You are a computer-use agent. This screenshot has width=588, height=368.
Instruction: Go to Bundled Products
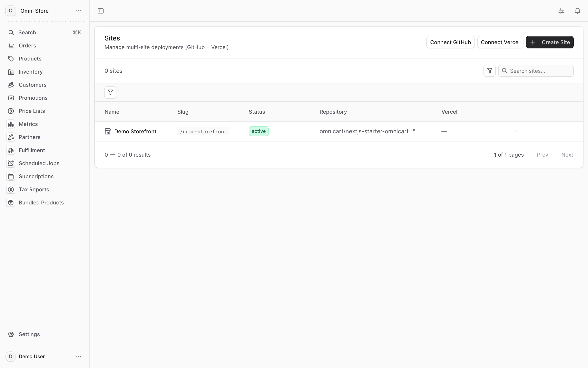[45, 202]
